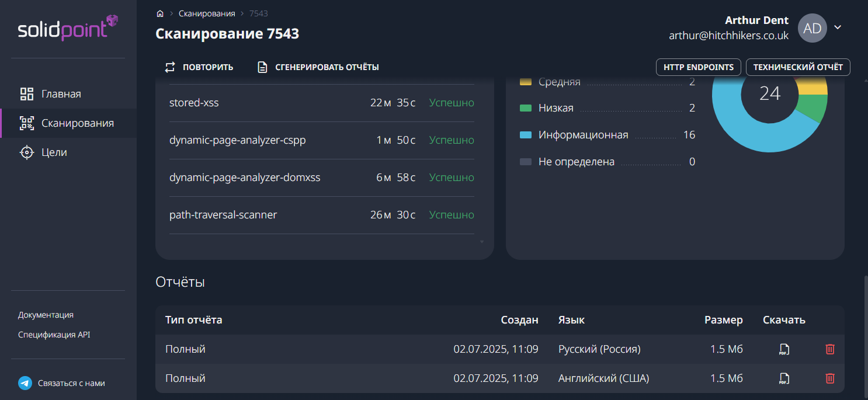This screenshot has height=400, width=868.
Task: Open the Arthur Dent account dropdown chevron
Action: 838,27
